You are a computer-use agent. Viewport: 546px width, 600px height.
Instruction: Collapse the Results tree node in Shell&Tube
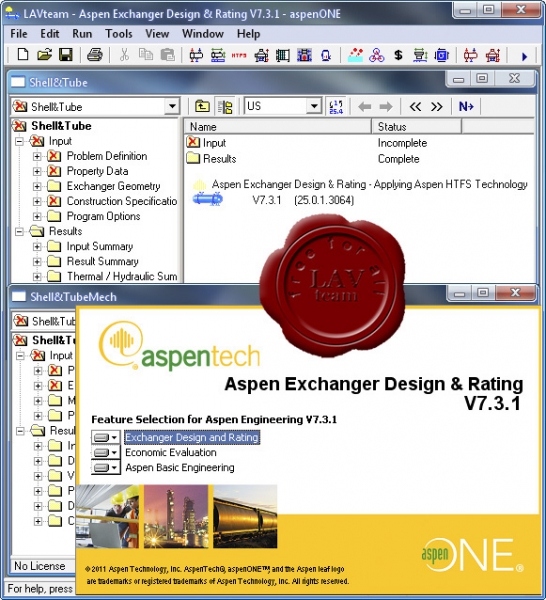tap(19, 231)
